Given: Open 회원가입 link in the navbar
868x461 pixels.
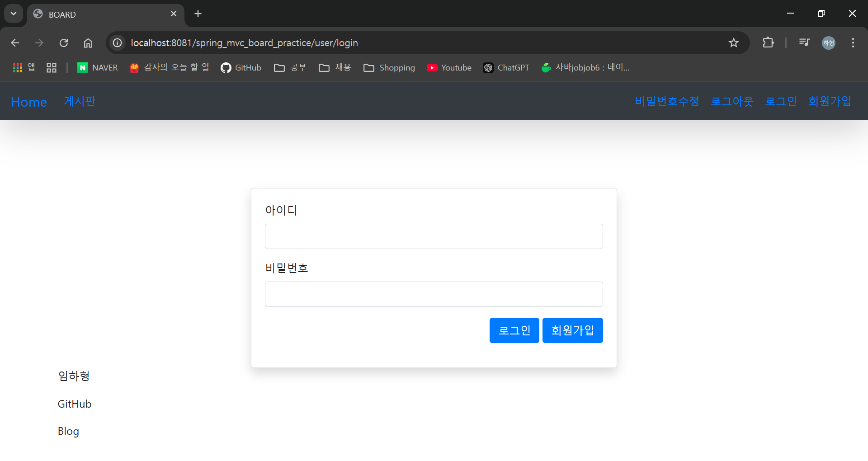Looking at the screenshot, I should [830, 101].
